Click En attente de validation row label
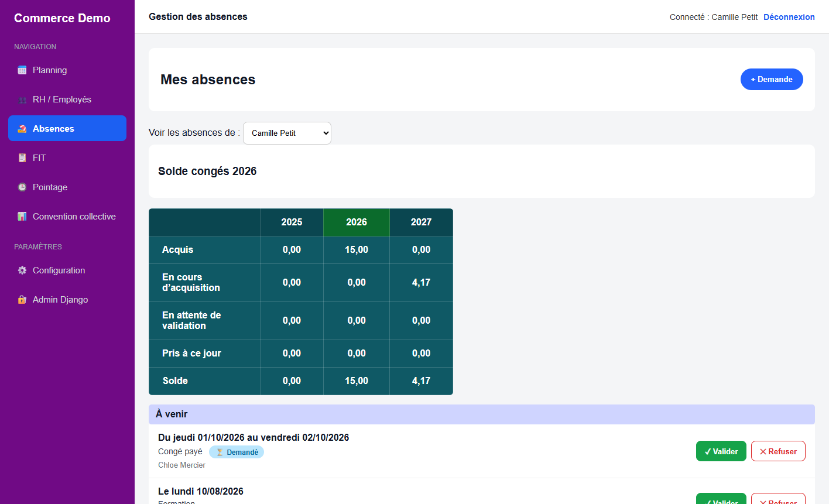829x504 pixels. click(191, 320)
